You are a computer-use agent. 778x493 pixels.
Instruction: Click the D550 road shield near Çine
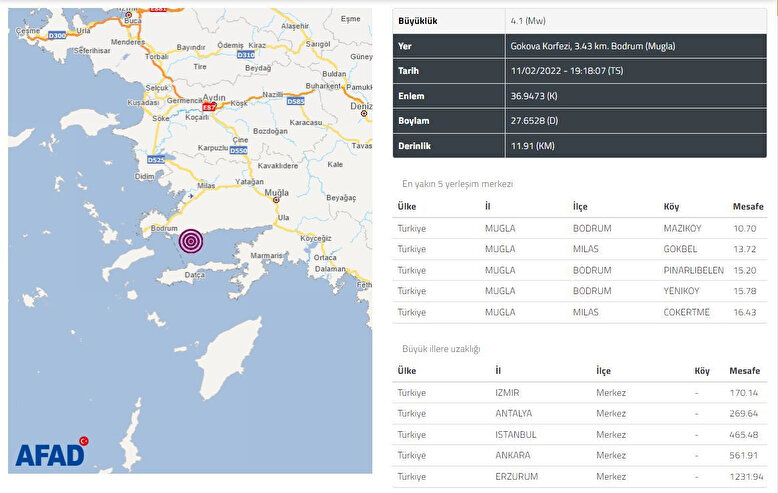click(238, 151)
